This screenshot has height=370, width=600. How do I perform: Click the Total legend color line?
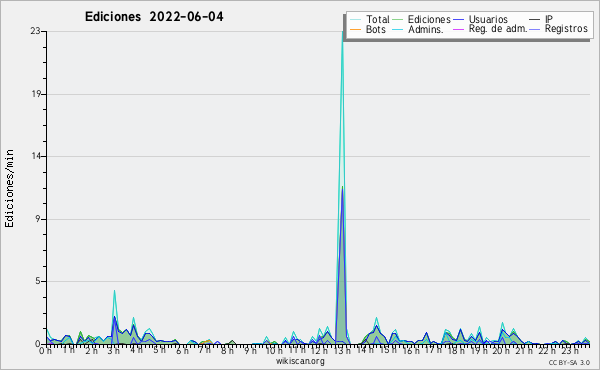click(x=355, y=20)
